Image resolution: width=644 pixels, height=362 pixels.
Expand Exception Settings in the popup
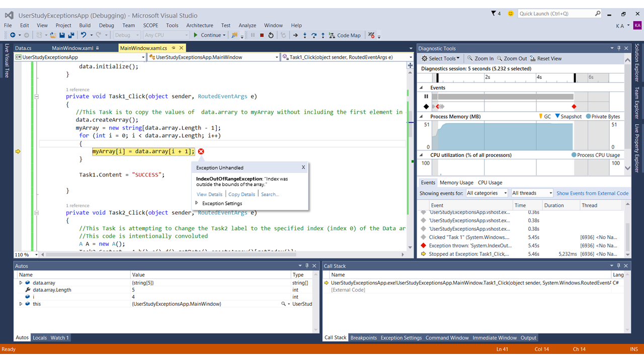tap(197, 203)
